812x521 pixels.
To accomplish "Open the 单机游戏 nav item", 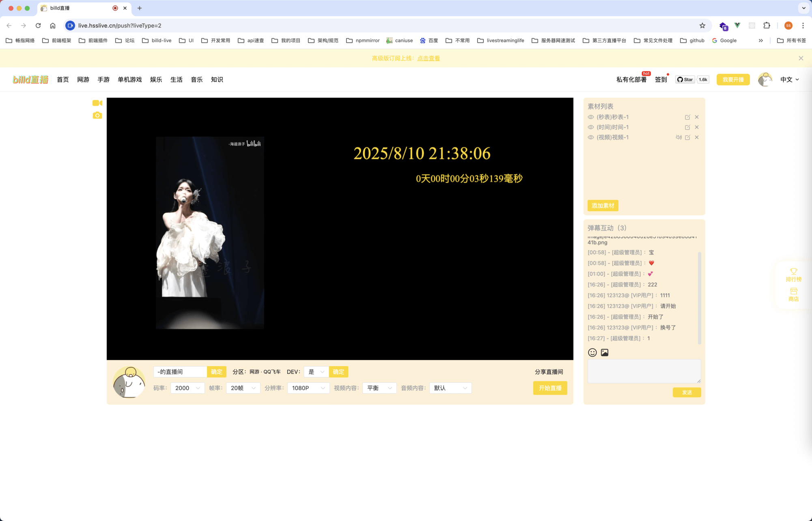I will tap(130, 79).
